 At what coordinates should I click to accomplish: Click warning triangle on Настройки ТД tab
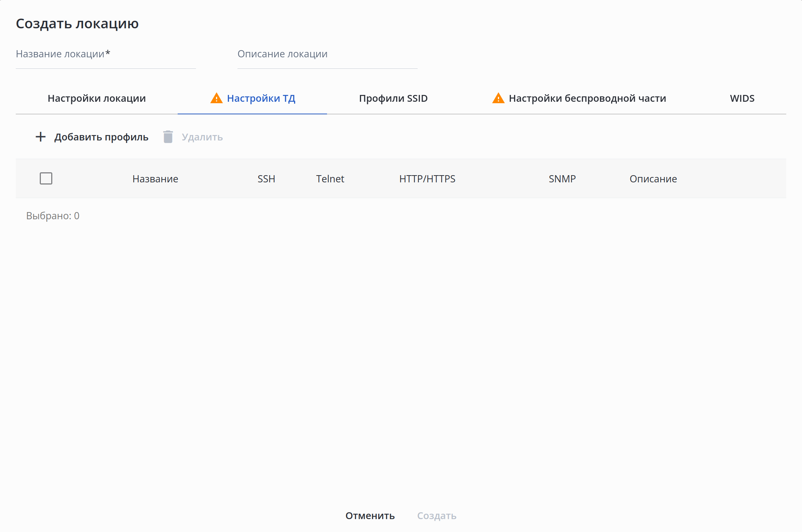[x=216, y=98]
